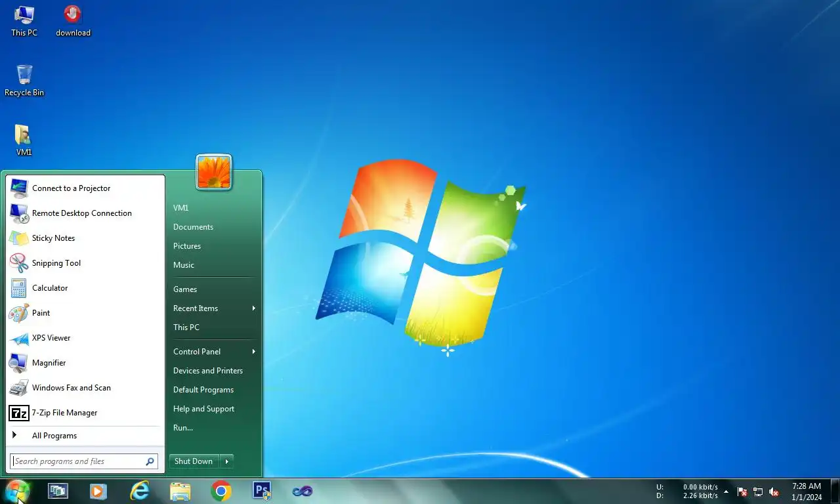Click the muted volume tray icon
The image size is (840, 504).
click(774, 492)
